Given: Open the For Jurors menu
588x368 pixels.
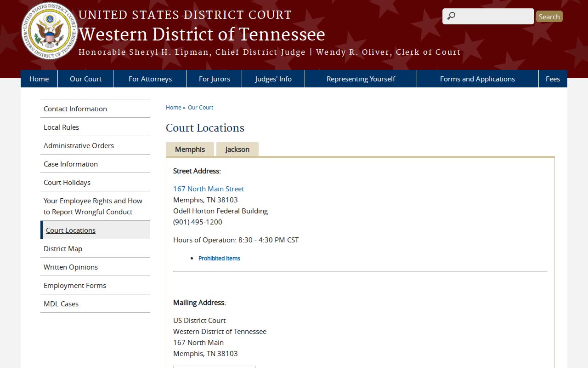Looking at the screenshot, I should [215, 79].
